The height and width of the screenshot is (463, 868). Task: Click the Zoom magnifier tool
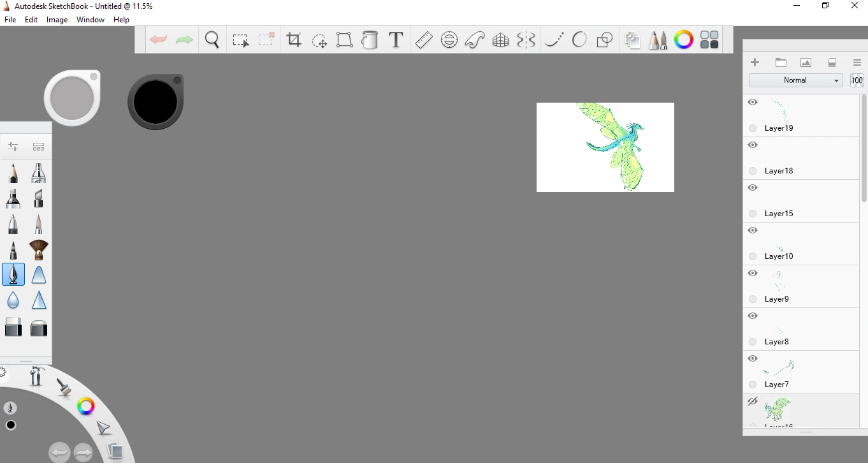coord(212,40)
